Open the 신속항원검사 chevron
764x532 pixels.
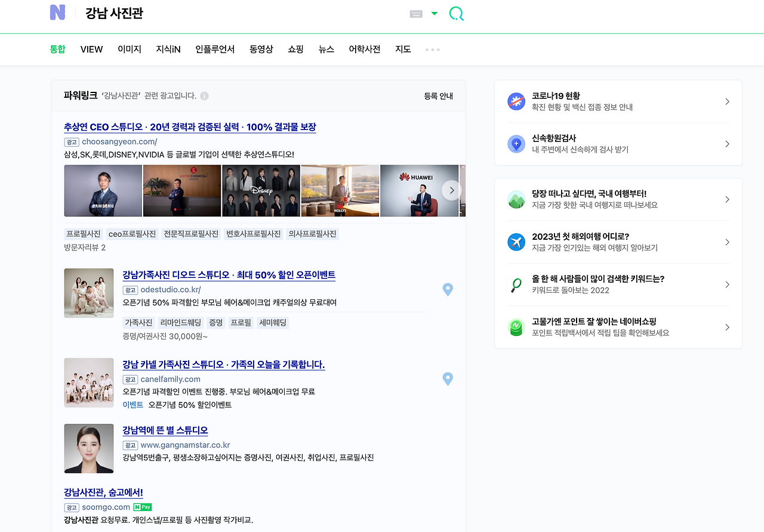tap(727, 144)
